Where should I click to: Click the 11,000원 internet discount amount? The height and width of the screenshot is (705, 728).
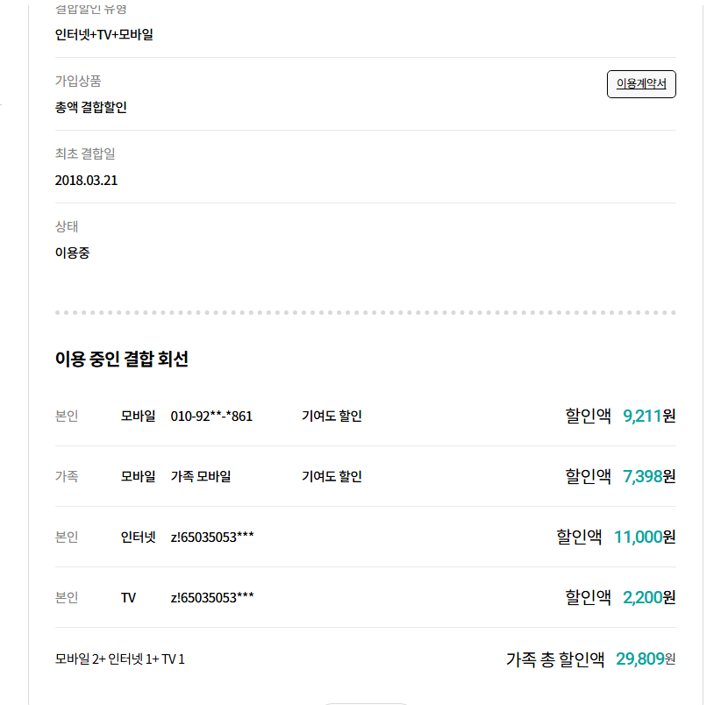[645, 537]
